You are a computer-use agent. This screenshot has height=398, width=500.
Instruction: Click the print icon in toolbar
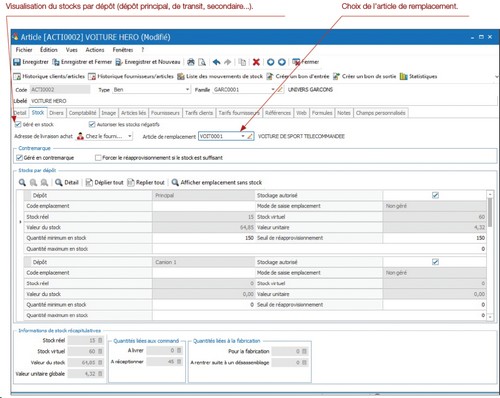191,62
